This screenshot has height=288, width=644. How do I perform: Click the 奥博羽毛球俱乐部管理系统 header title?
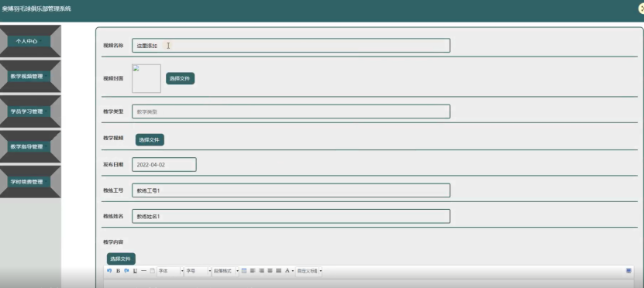(x=36, y=9)
